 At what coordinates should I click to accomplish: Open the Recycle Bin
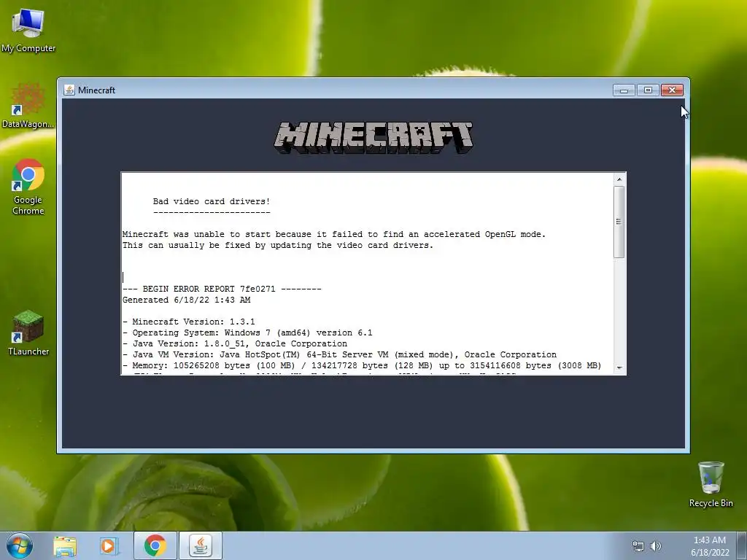pos(711,484)
